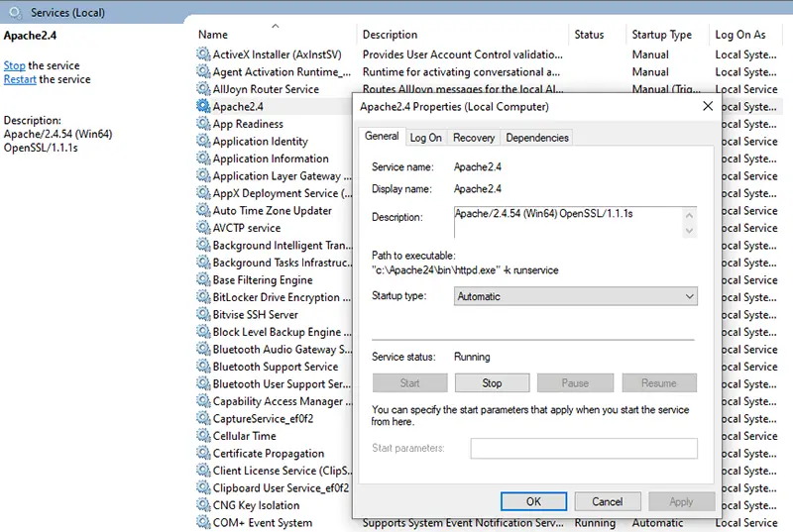Click the Application Information gear icon
The height and width of the screenshot is (532, 793).
(x=203, y=159)
